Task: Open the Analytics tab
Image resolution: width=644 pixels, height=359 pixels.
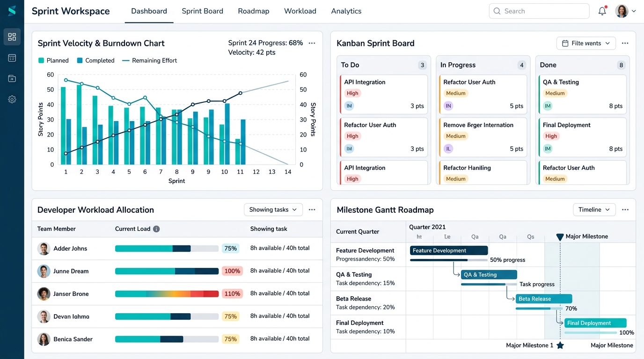Action: [x=346, y=11]
